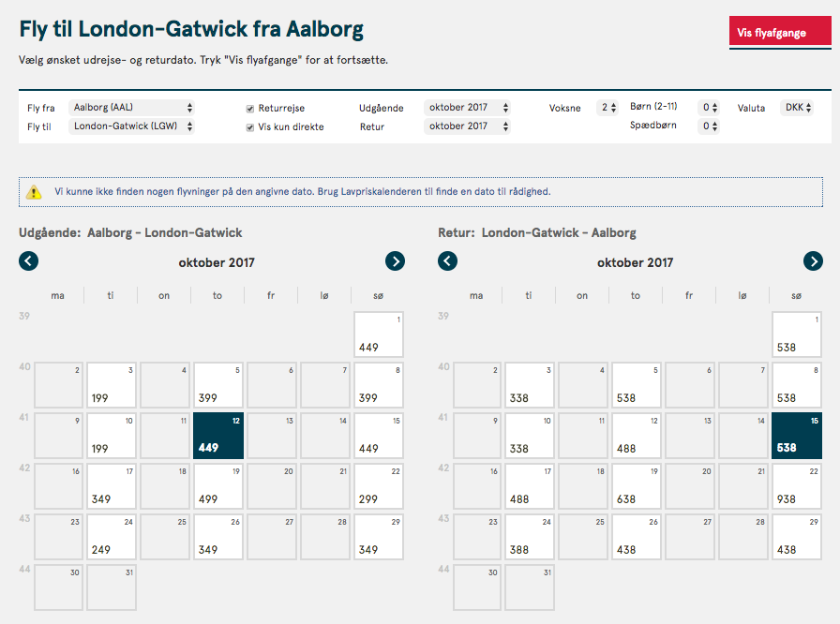Go to next month in outbound calendar
The height and width of the screenshot is (624, 840).
(x=395, y=261)
